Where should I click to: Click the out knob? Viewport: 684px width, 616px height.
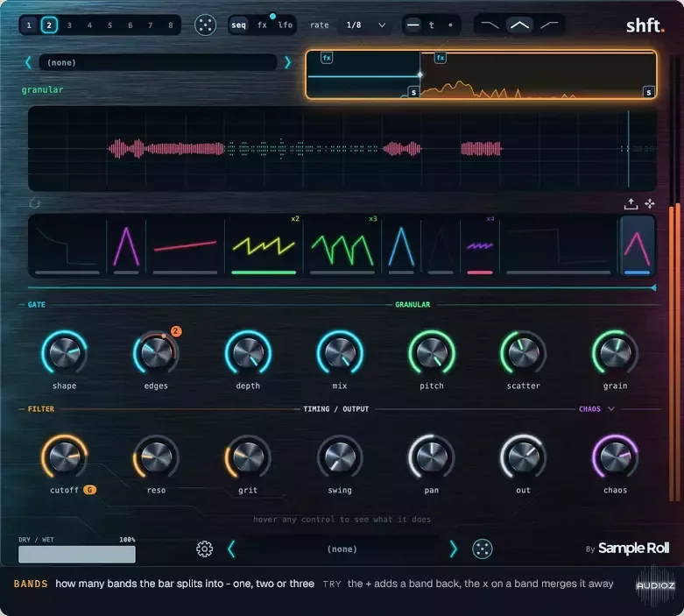[x=523, y=457]
